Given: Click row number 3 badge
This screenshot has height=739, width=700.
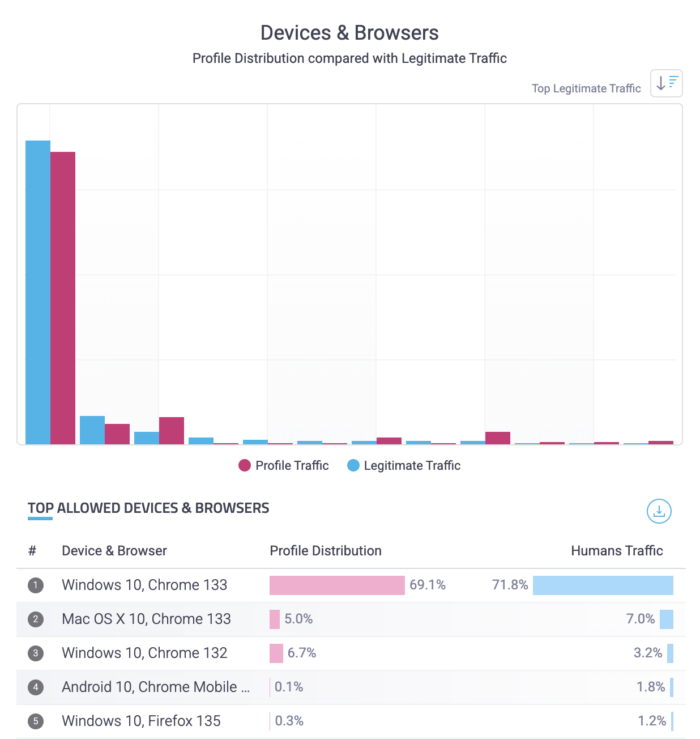Looking at the screenshot, I should [36, 653].
